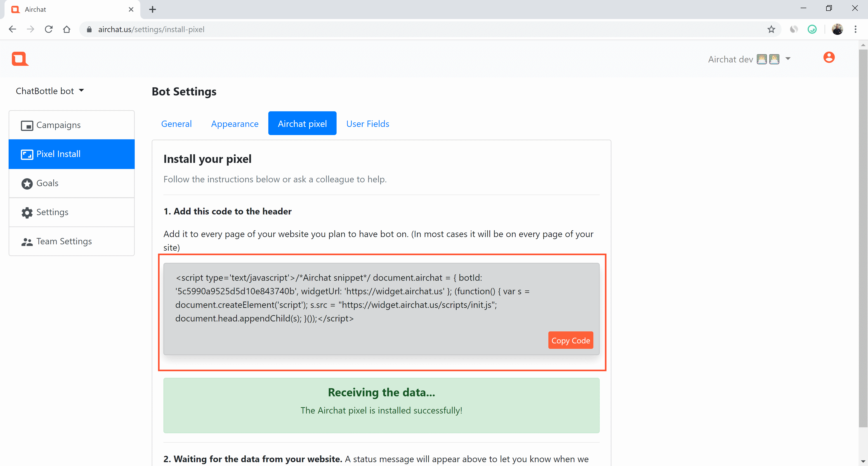Screen dimensions: 868x466
Task: Open the Chrome three-dot menu
Action: (x=856, y=29)
